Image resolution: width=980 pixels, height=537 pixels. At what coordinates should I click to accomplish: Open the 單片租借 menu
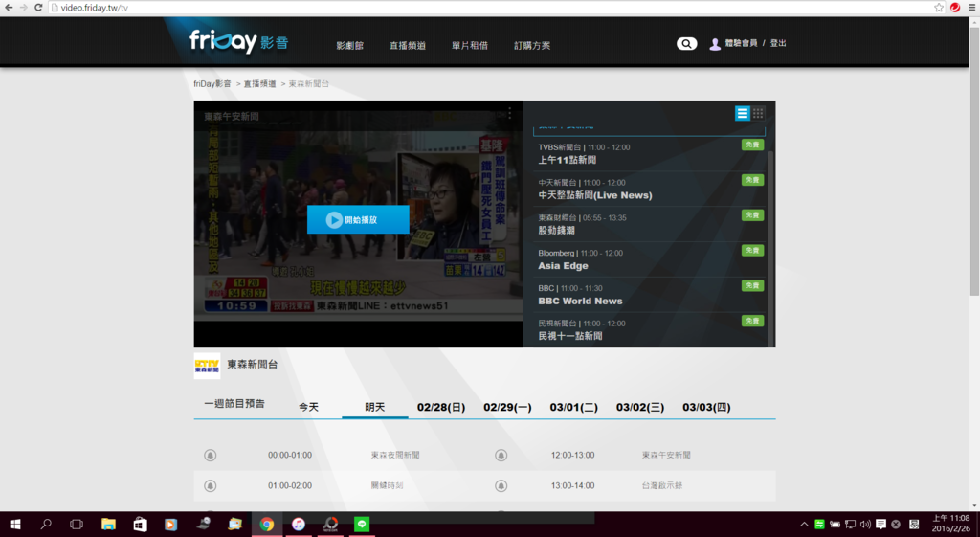pos(470,46)
